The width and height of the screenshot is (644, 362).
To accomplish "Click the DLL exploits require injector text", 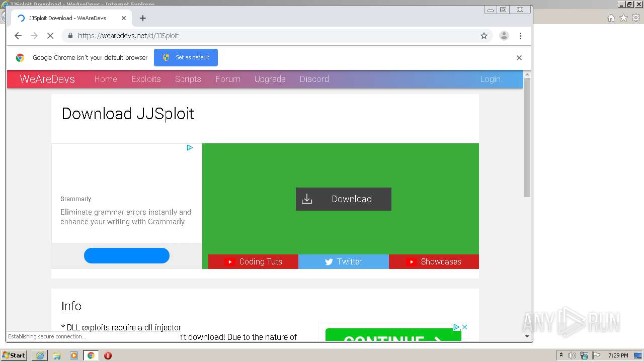I will [x=121, y=327].
